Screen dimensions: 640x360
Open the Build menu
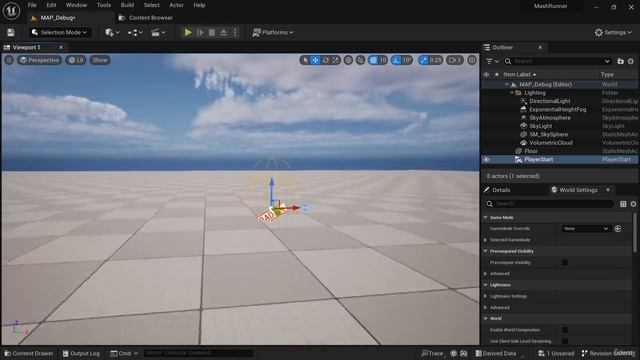pyautogui.click(x=127, y=5)
